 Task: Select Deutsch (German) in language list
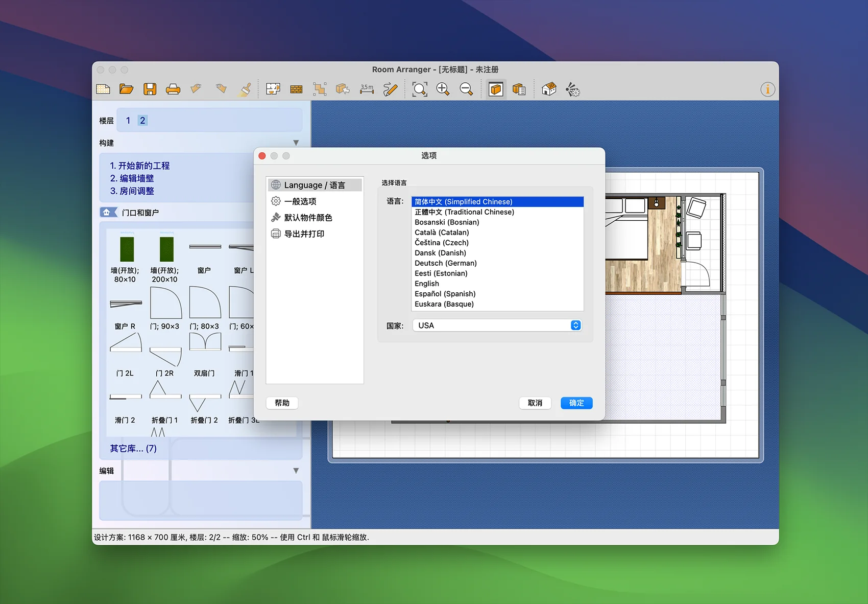coord(497,263)
